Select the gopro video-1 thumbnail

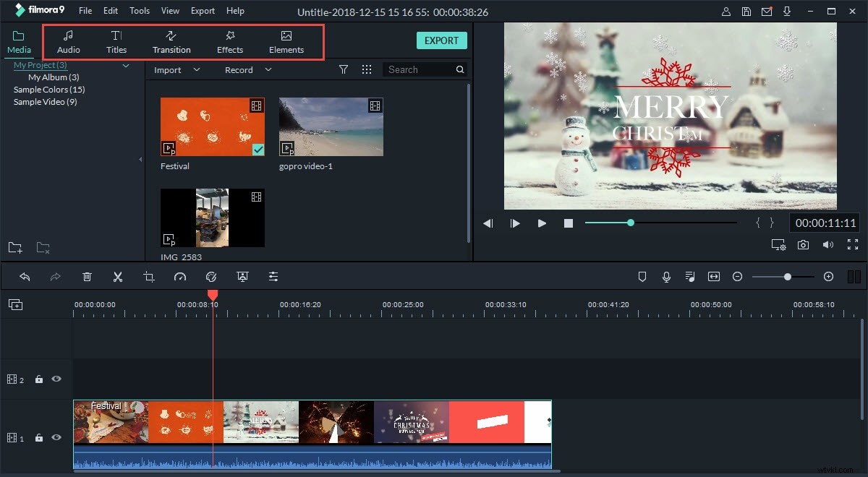[331, 126]
